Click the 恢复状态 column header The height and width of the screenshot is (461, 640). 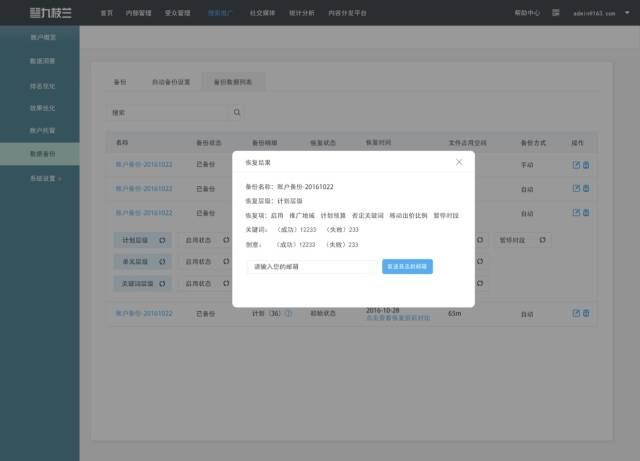(x=323, y=143)
